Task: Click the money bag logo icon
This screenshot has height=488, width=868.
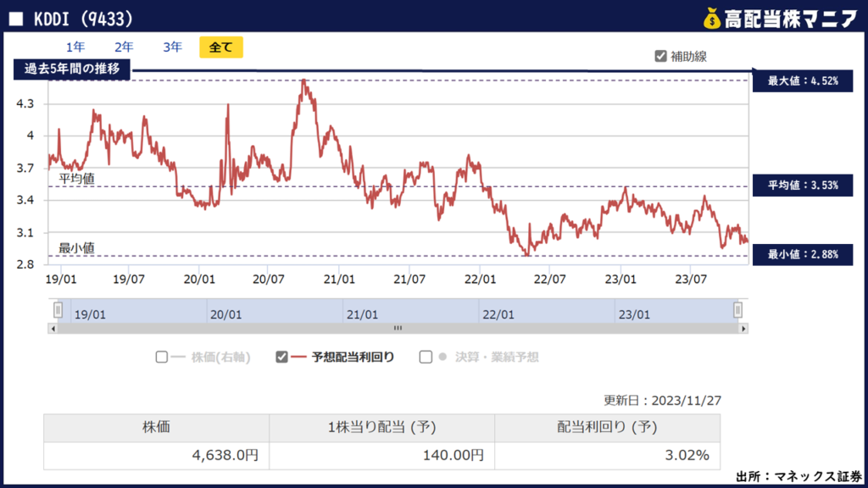Action: 712,19
